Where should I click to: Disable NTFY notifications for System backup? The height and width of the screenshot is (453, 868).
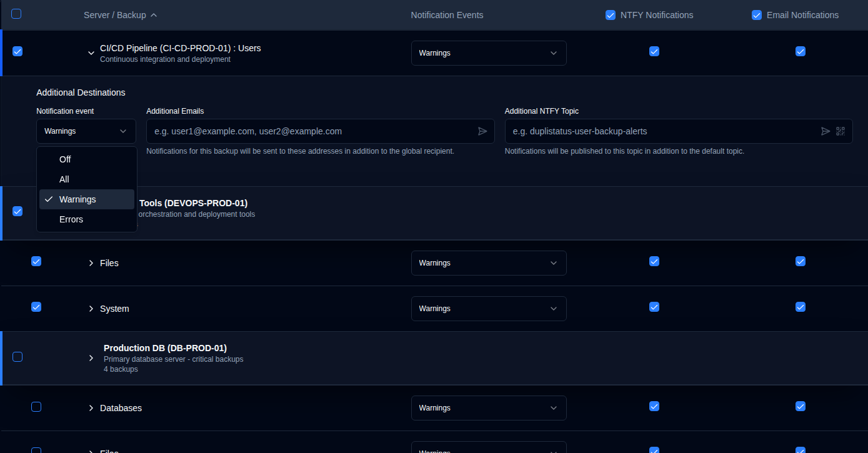[x=654, y=307]
